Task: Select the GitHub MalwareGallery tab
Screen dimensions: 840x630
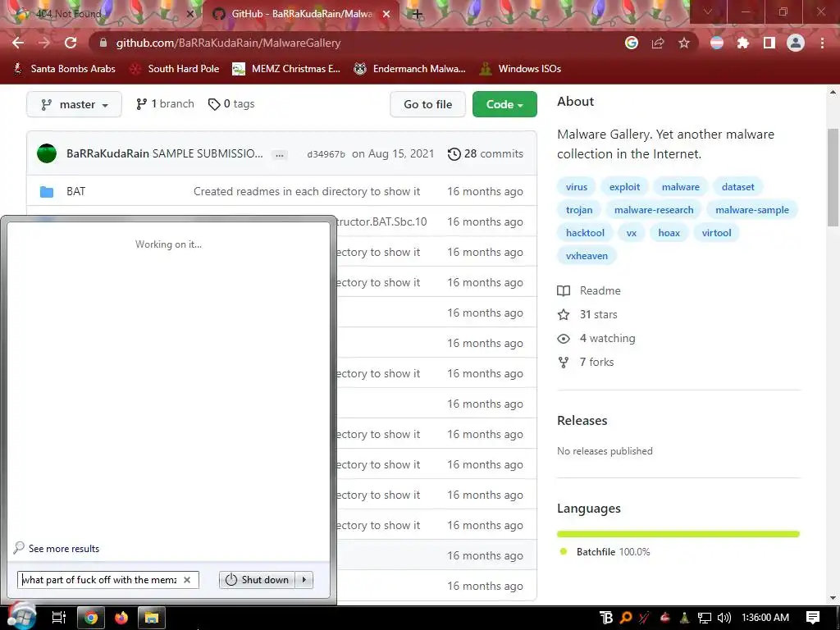Action: point(300,14)
